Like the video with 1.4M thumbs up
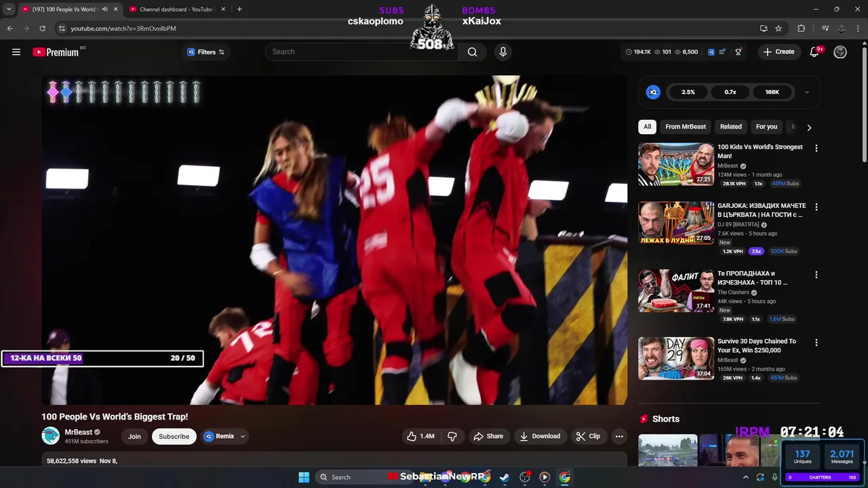The width and height of the screenshot is (868, 488). click(420, 436)
